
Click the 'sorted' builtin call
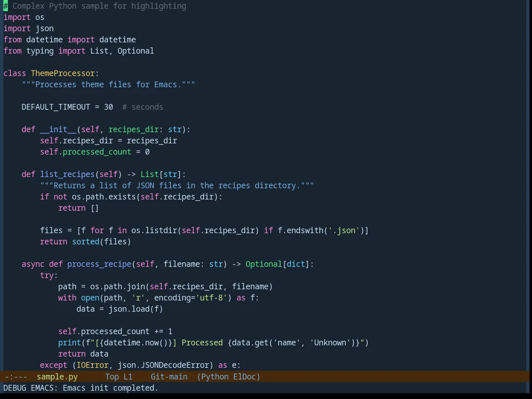86,241
